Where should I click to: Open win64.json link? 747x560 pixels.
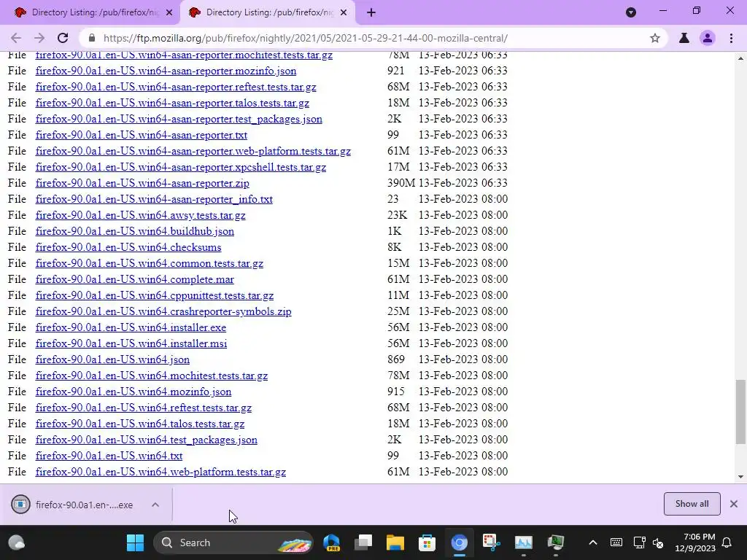point(112,360)
